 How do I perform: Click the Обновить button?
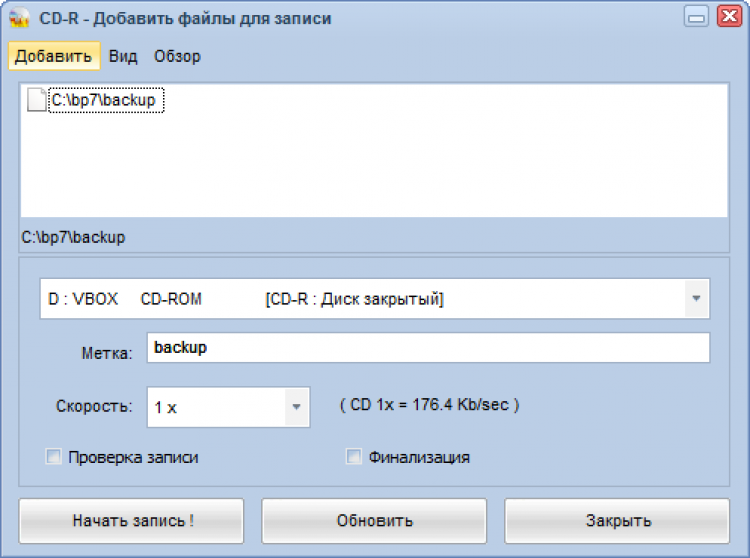pyautogui.click(x=374, y=520)
